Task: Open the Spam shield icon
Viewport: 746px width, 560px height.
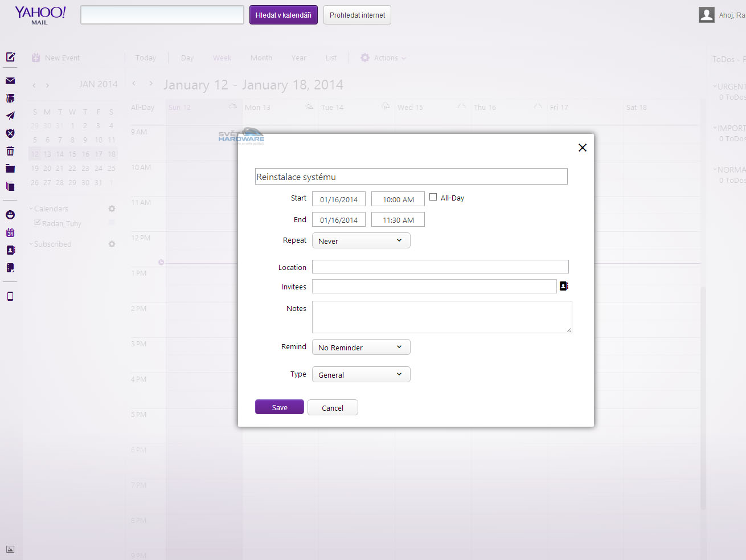Action: tap(10, 133)
